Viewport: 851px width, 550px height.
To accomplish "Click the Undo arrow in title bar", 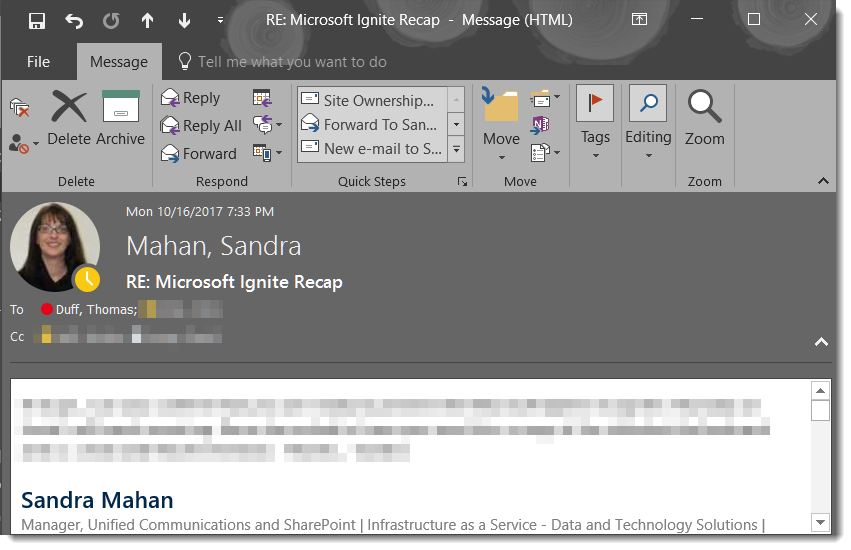I will point(74,20).
